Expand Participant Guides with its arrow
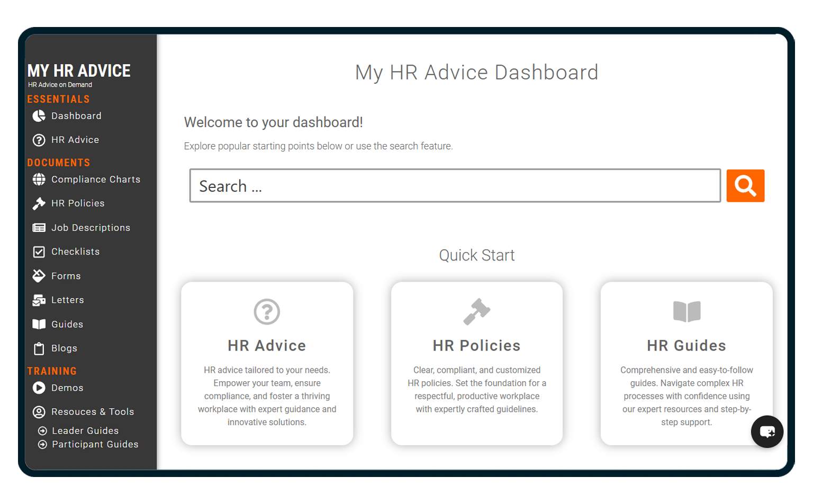Viewport: 813px width, 504px height. [43, 445]
